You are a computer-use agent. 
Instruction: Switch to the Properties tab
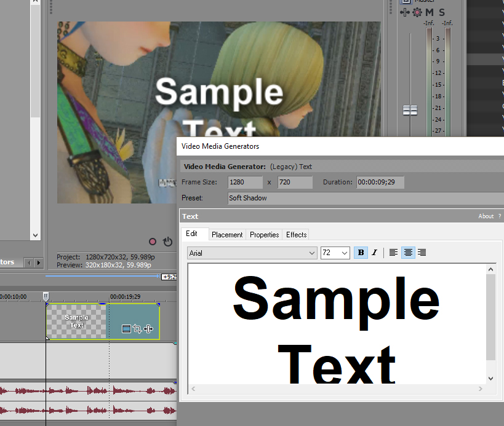coord(264,235)
